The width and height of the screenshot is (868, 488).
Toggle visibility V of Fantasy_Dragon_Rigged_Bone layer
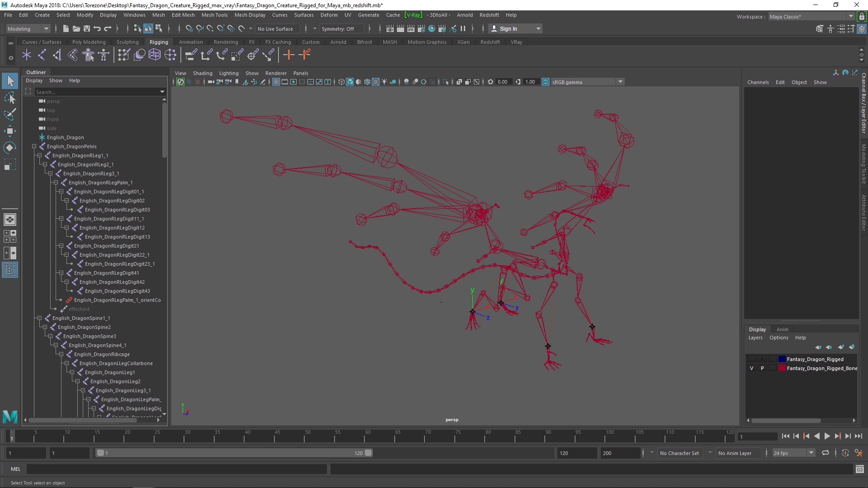[751, 368]
